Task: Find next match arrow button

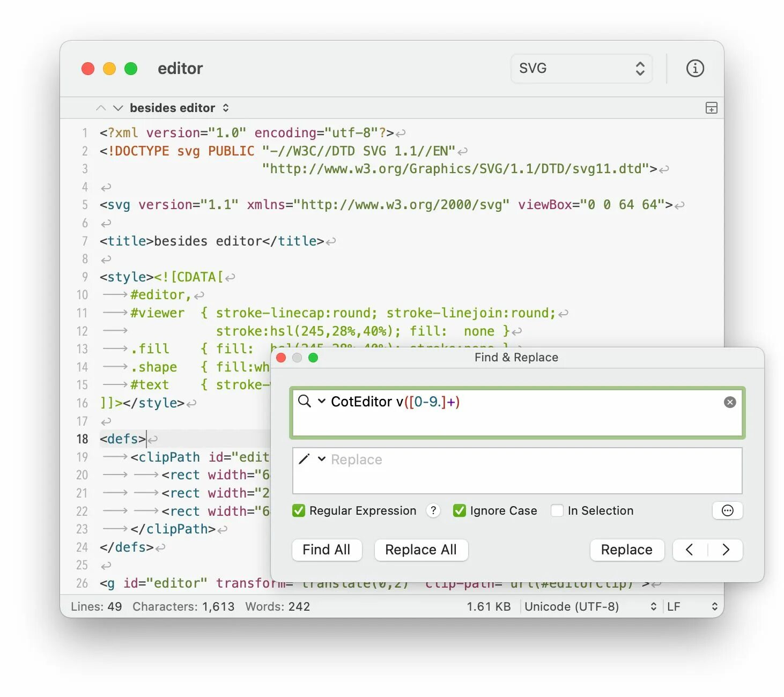Action: (726, 550)
